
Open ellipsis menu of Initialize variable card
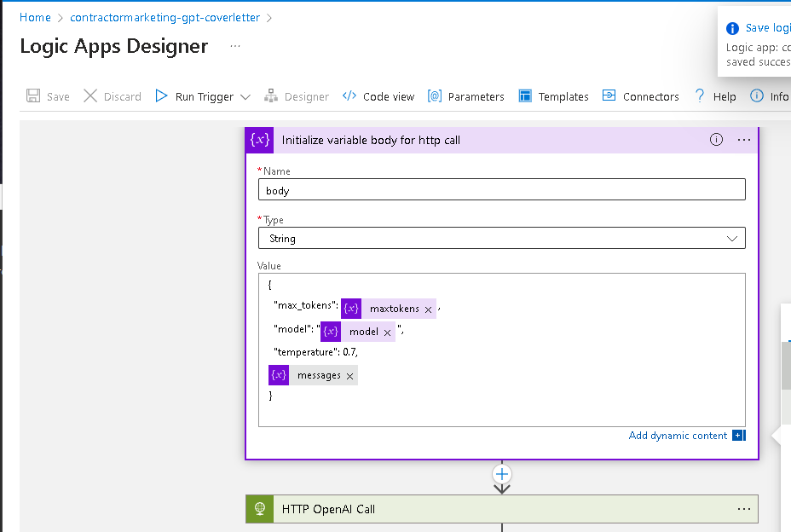[x=744, y=140]
